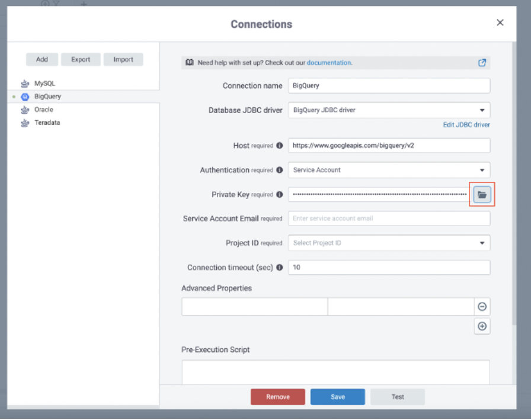Click the Import button
Viewport: 531px width, 420px height.
pyautogui.click(x=123, y=60)
